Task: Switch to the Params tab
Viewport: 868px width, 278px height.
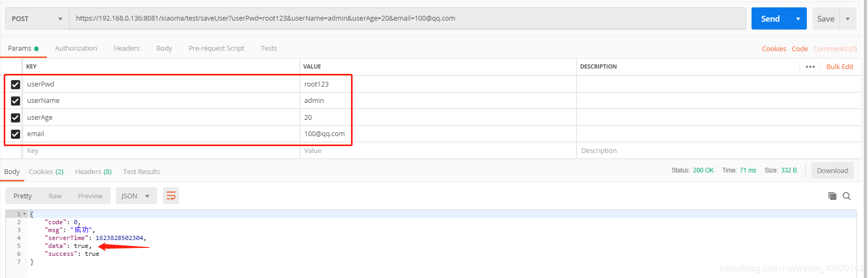Action: coord(23,48)
